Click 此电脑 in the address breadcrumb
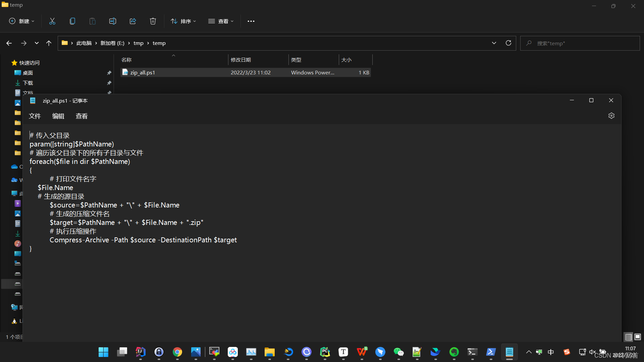Screen dimensions: 644x362 84,43
